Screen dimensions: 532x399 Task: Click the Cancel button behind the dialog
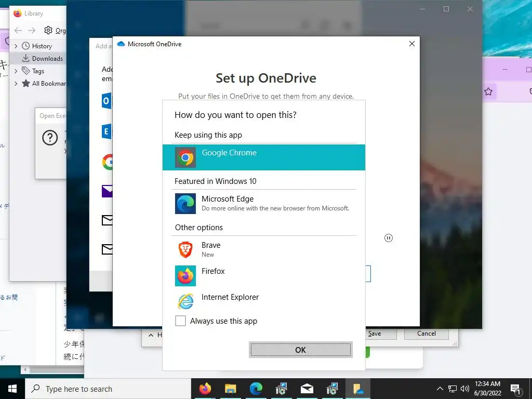coord(427,334)
